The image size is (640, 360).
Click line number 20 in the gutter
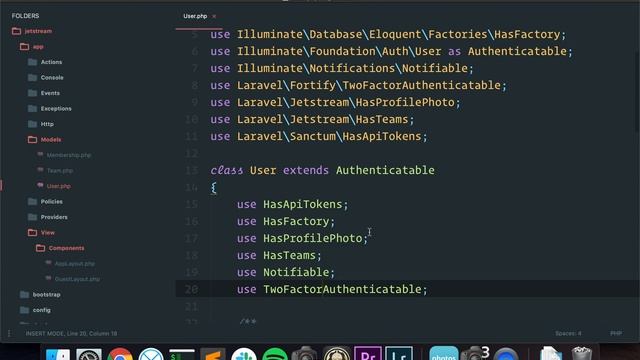click(191, 289)
